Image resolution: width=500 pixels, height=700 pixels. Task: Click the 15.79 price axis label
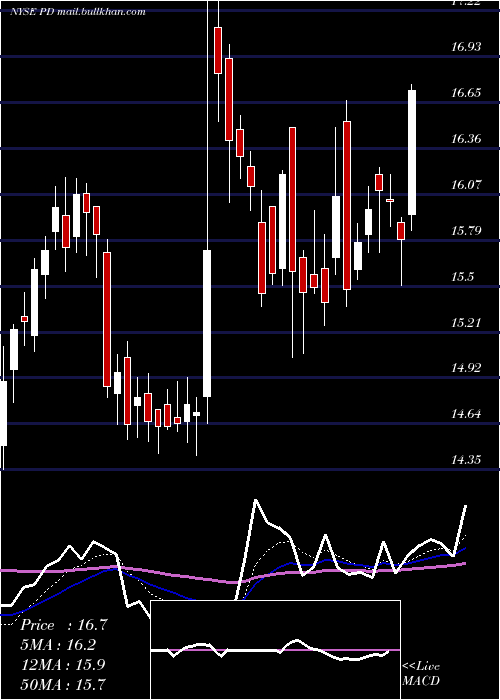coord(466,230)
